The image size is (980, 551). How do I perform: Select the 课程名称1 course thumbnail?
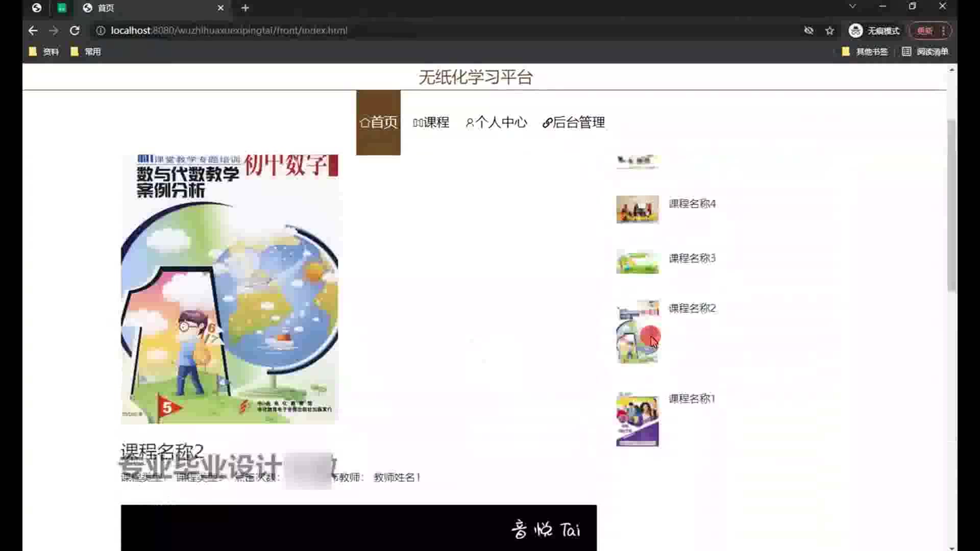(637, 419)
